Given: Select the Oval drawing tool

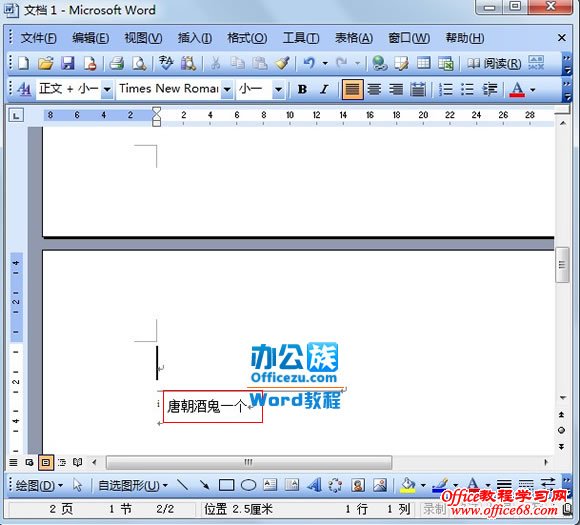Looking at the screenshot, I should pos(249,485).
